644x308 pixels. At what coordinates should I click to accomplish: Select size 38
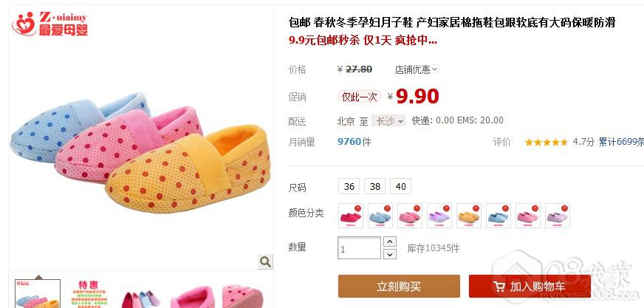[375, 186]
